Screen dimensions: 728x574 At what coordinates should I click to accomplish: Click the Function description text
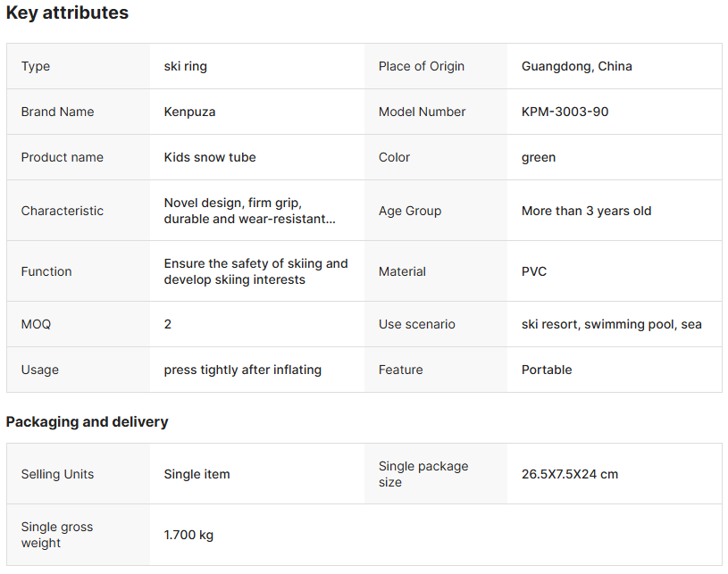coord(255,271)
